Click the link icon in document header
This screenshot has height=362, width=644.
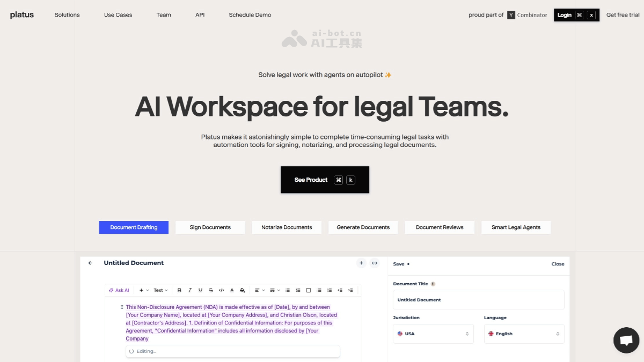[375, 263]
